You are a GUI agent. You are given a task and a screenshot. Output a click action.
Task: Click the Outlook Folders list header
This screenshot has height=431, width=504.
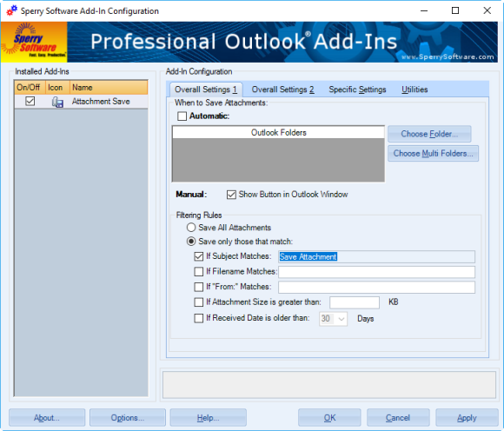278,132
